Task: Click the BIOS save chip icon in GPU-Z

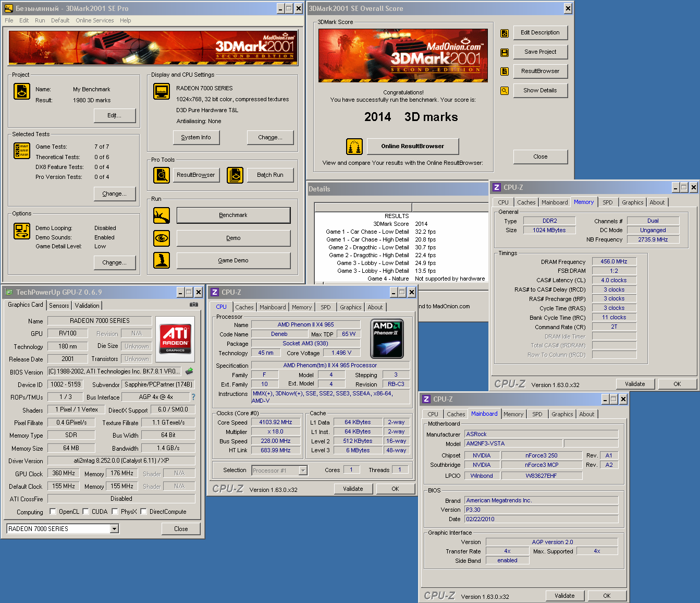Action: 189,371
